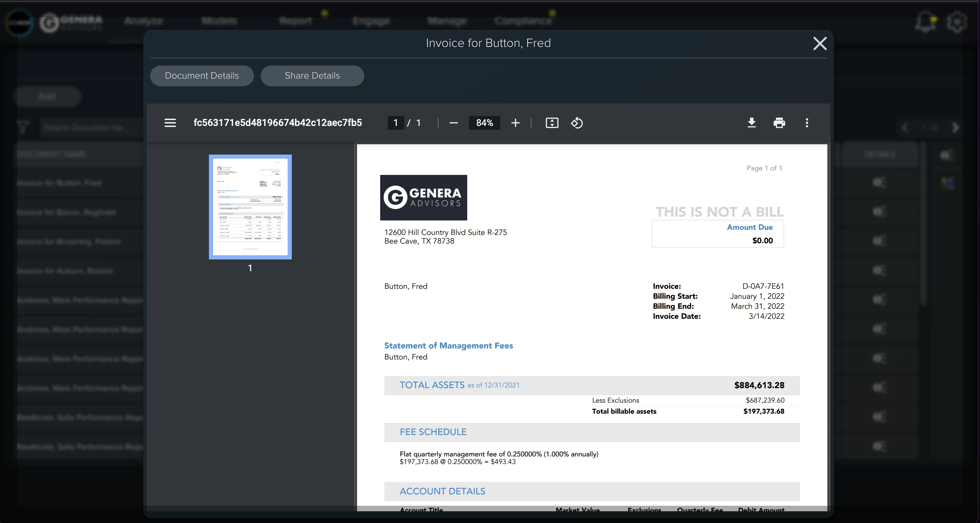The width and height of the screenshot is (980, 523).
Task: Click the notifications bell icon
Action: (925, 22)
